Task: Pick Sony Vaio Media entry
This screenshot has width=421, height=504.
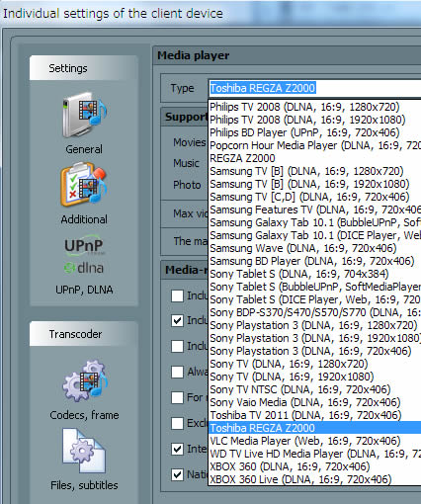Action: [315, 402]
